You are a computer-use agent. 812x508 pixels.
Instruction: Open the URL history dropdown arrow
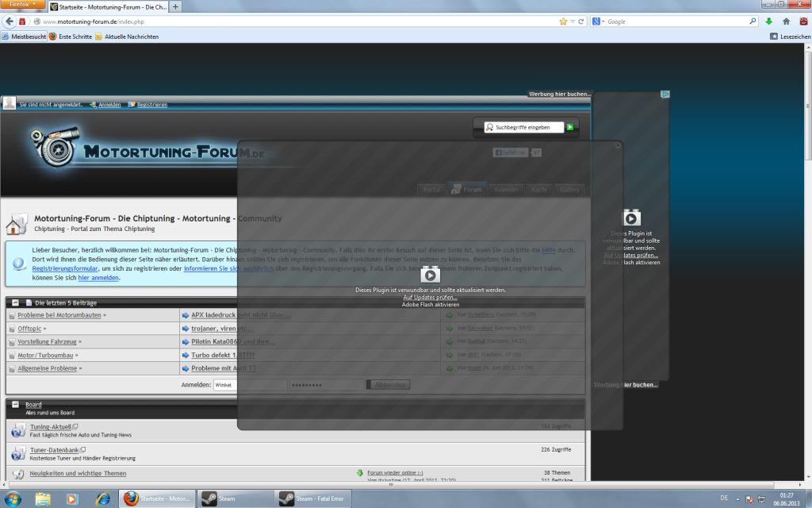point(573,21)
